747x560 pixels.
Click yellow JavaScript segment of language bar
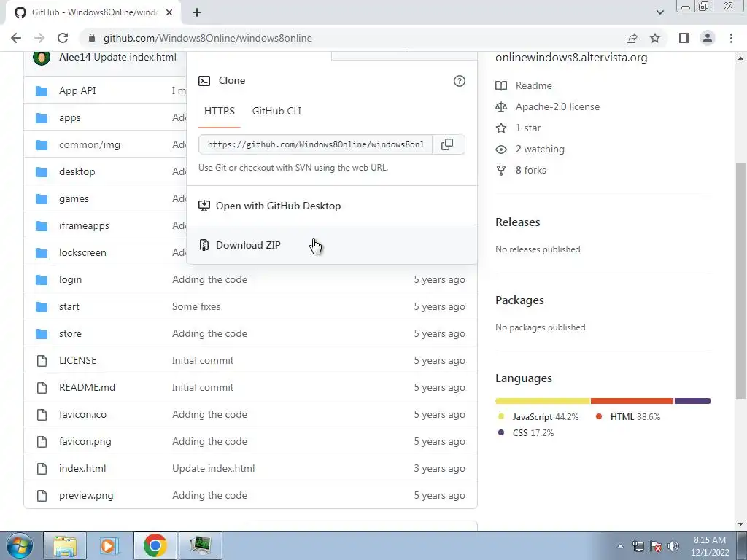tap(543, 402)
